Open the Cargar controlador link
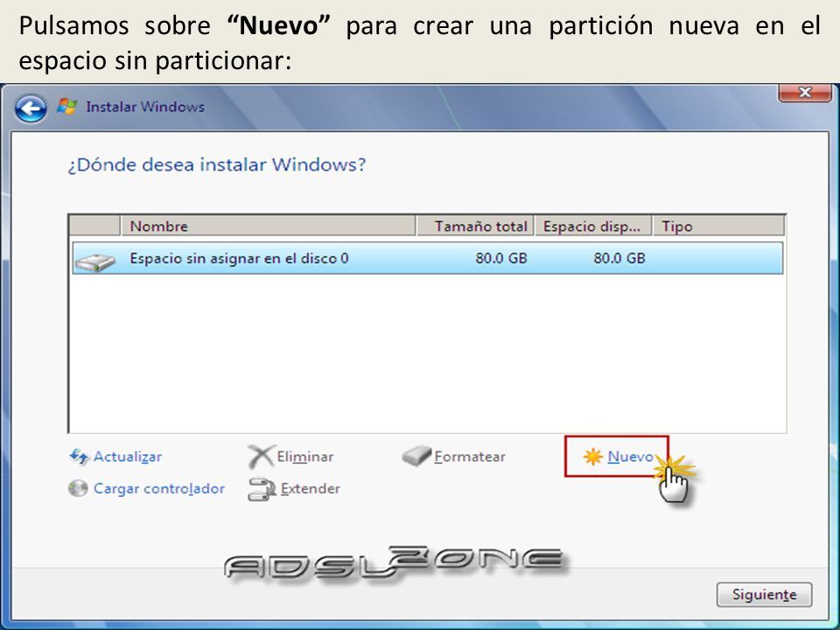 click(x=159, y=488)
